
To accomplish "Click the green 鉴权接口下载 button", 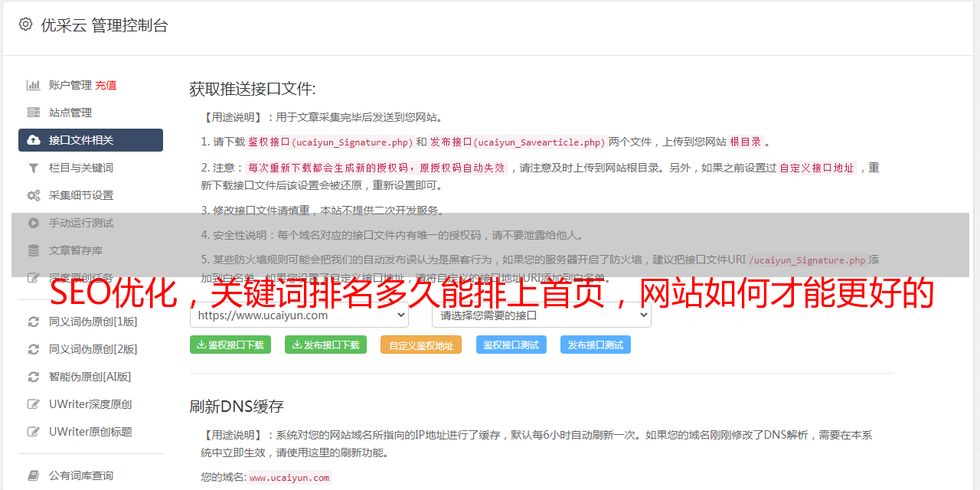I will tap(230, 345).
